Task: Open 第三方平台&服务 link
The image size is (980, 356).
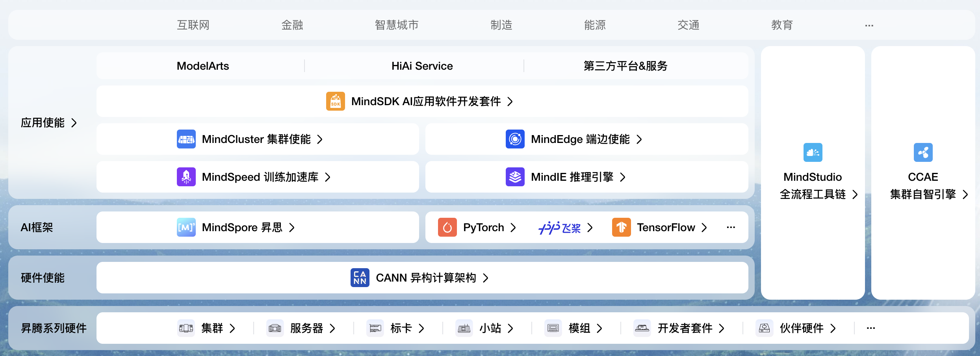Action: pyautogui.click(x=625, y=66)
